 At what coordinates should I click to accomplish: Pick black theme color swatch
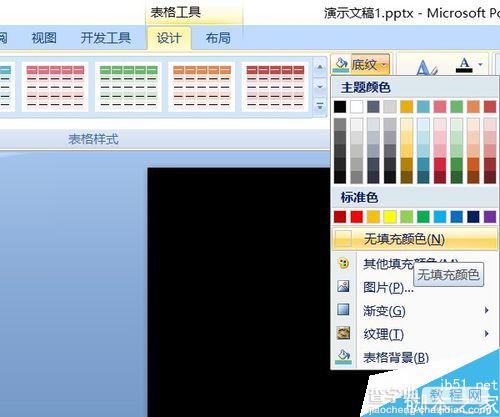pos(340,107)
